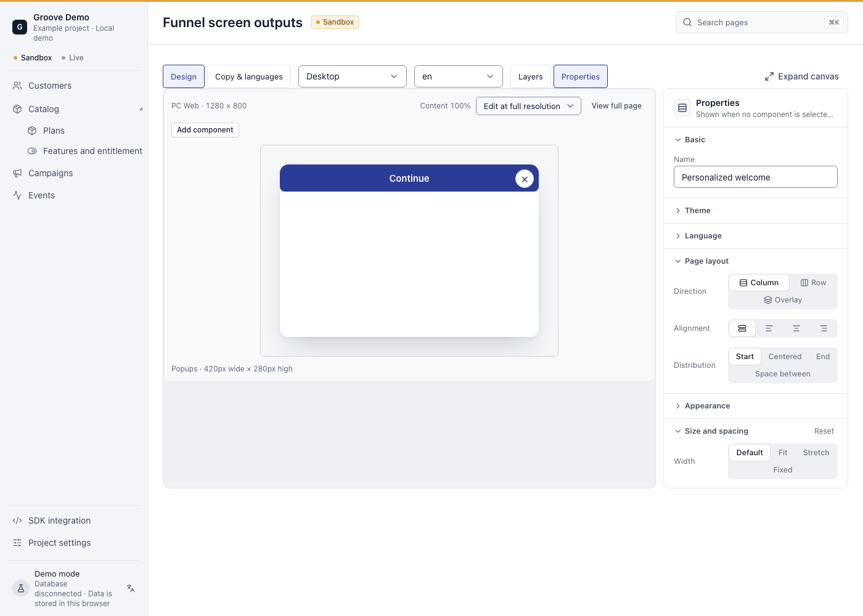
Task: Collapse the Page layout section
Action: click(x=756, y=261)
